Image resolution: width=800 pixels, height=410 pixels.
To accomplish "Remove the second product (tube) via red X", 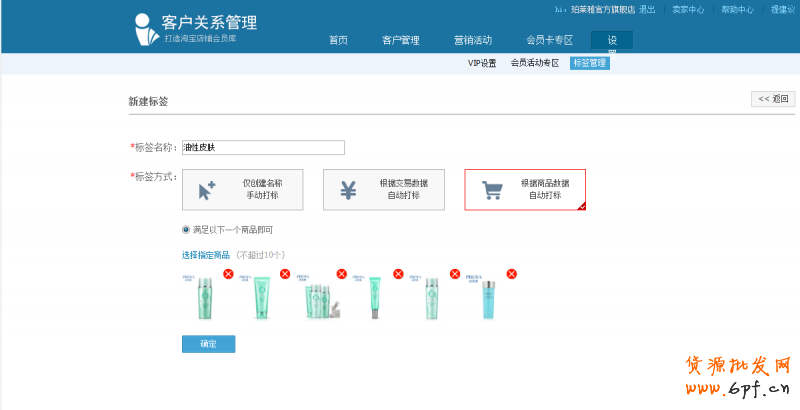I will (285, 274).
